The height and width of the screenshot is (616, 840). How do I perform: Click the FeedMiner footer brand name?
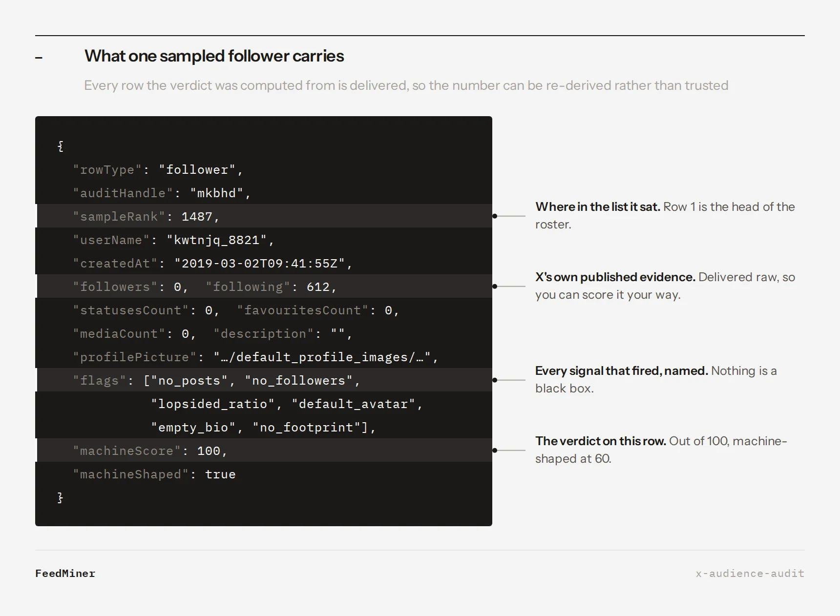click(x=65, y=574)
